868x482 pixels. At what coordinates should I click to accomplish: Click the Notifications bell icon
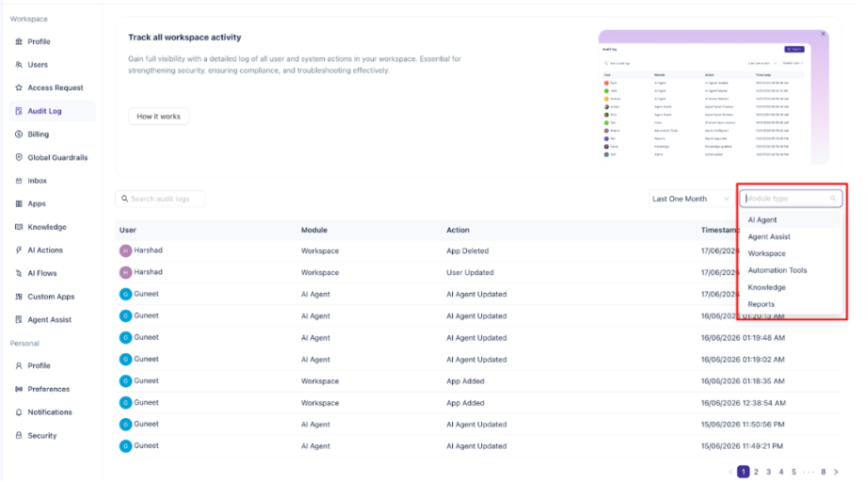(19, 413)
